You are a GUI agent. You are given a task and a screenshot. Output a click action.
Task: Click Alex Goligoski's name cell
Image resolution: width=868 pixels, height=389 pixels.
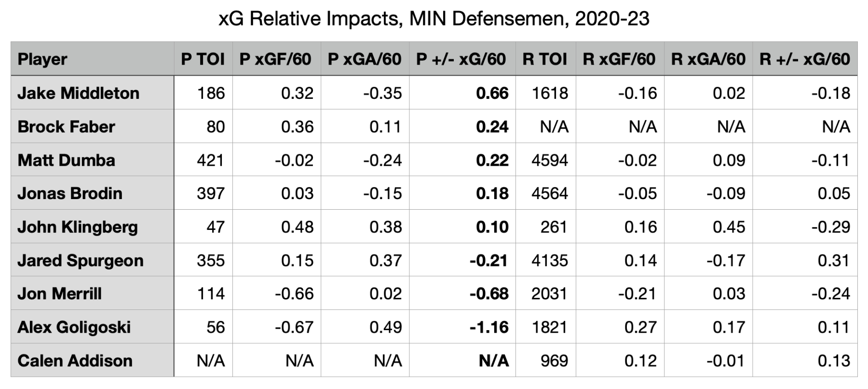pos(74,327)
